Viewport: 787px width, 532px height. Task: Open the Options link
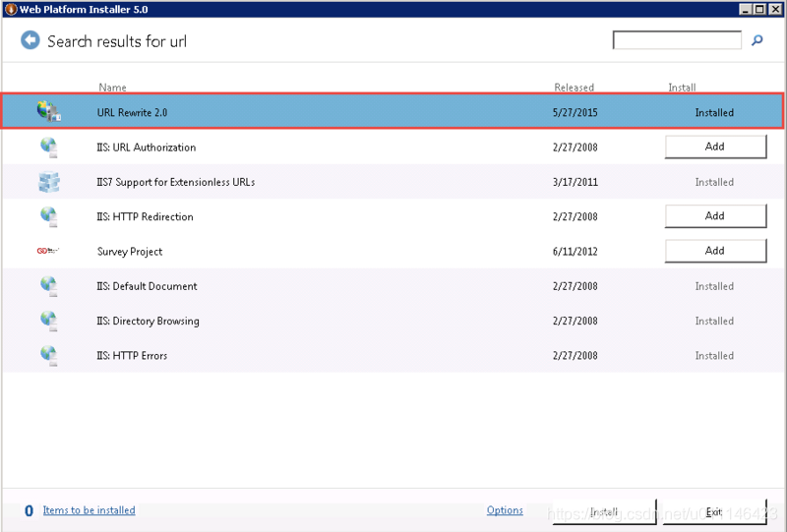(x=505, y=510)
